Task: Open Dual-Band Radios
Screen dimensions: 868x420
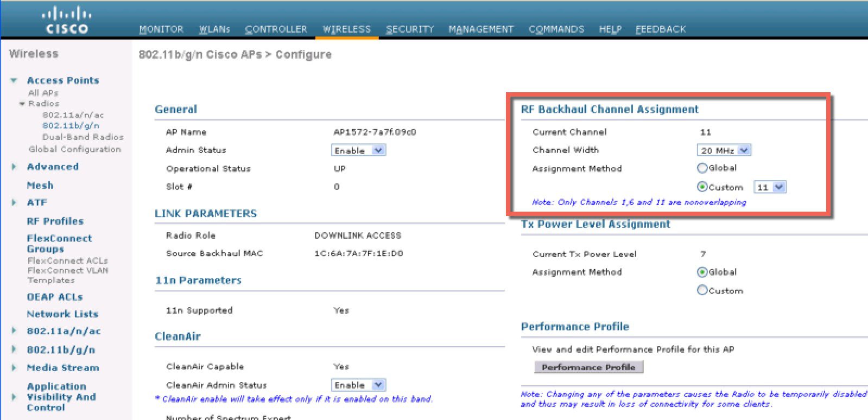Action: [x=83, y=137]
